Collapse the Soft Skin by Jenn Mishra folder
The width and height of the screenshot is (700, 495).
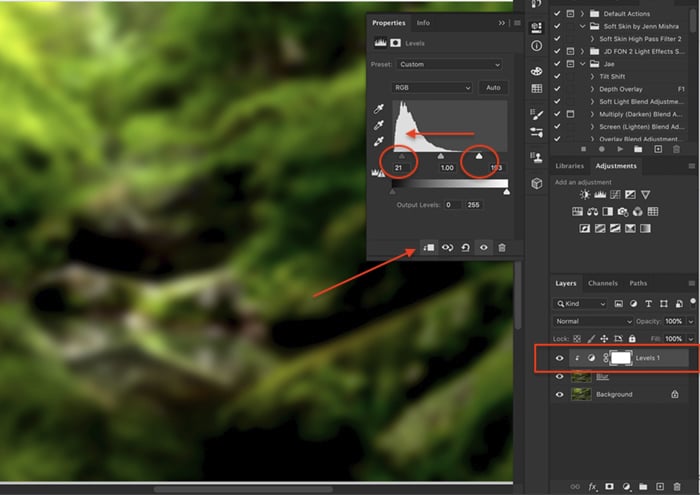[582, 26]
